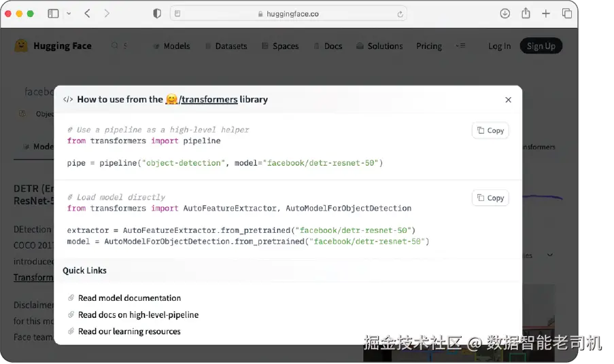Click the Transformer link on background page
Viewport: 614px width, 364px height.
[x=33, y=277]
